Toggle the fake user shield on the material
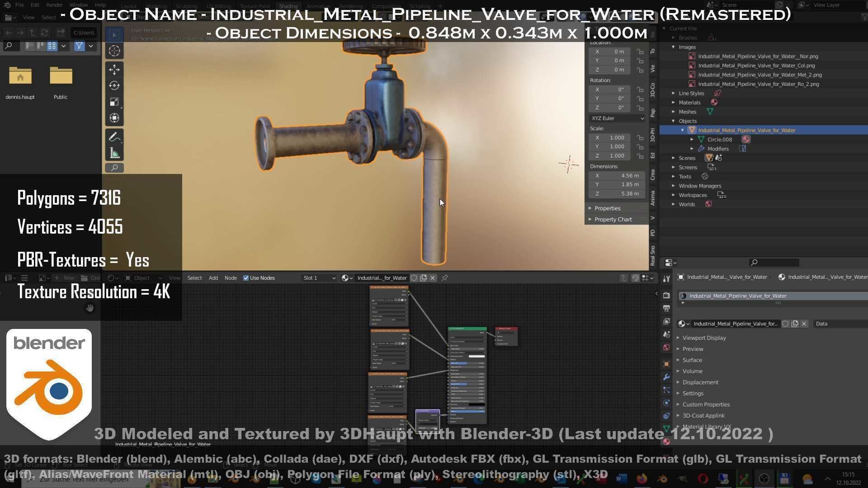This screenshot has height=488, width=868. [414, 278]
